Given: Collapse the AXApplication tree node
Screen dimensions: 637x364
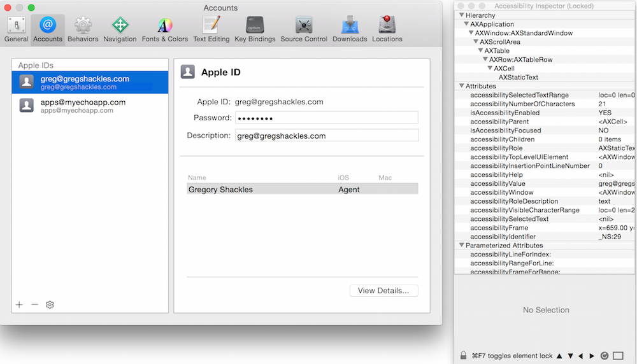Looking at the screenshot, I should click(466, 24).
